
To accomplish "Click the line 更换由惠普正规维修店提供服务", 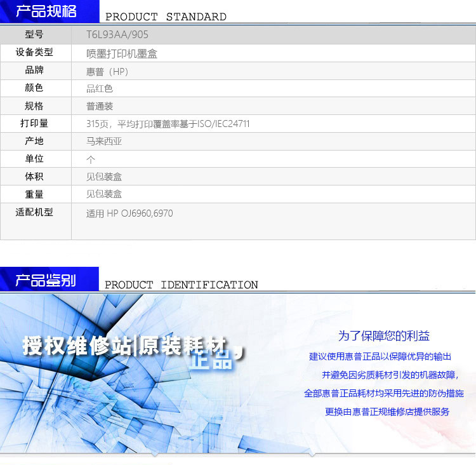I will point(387,412).
